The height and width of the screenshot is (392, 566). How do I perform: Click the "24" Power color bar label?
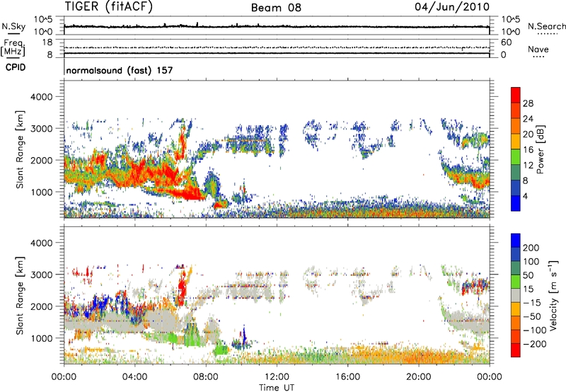coord(528,119)
